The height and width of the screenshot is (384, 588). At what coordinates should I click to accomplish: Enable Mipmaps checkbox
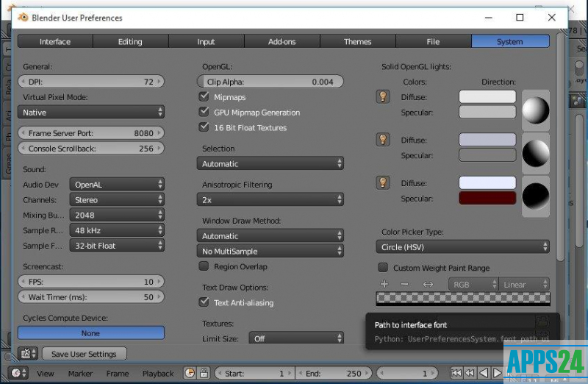[x=204, y=97]
